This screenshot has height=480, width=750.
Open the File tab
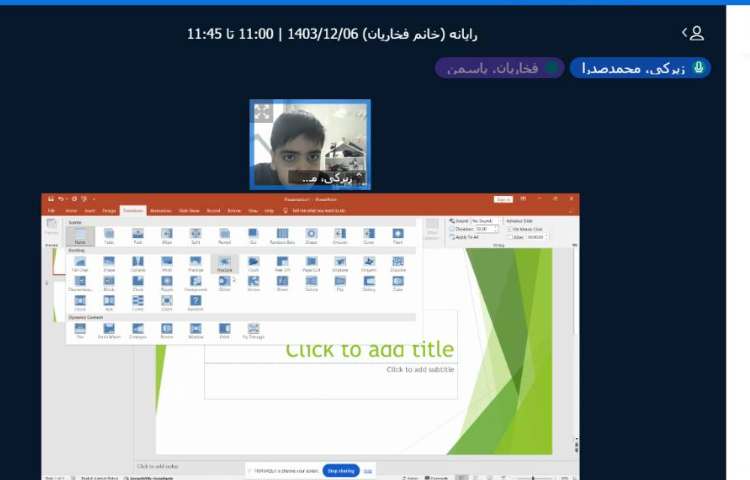click(x=51, y=211)
